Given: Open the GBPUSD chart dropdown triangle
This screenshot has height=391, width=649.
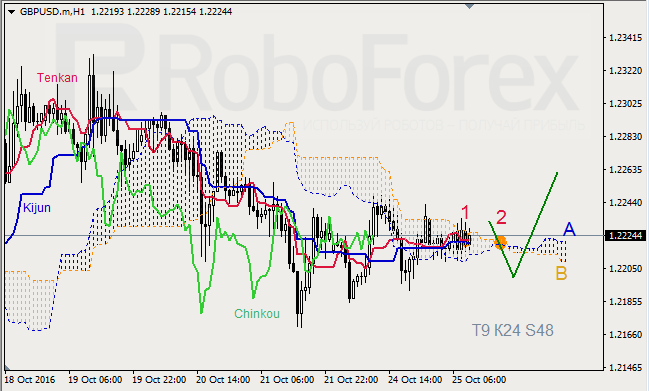Looking at the screenshot, I should coord(12,12).
